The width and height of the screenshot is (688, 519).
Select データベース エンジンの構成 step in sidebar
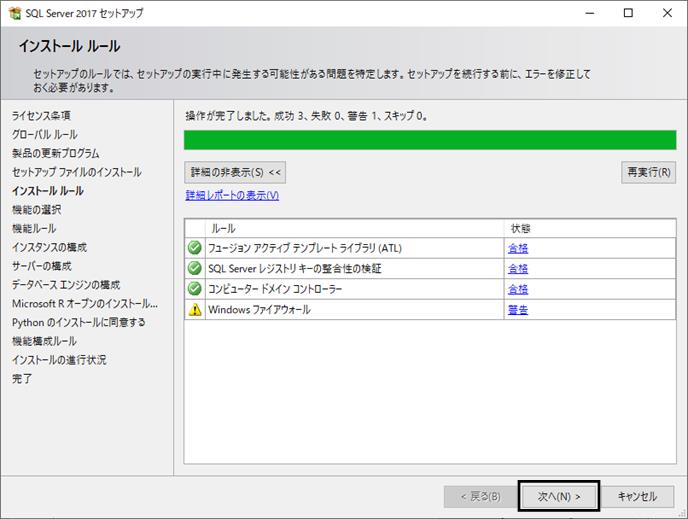(x=66, y=285)
